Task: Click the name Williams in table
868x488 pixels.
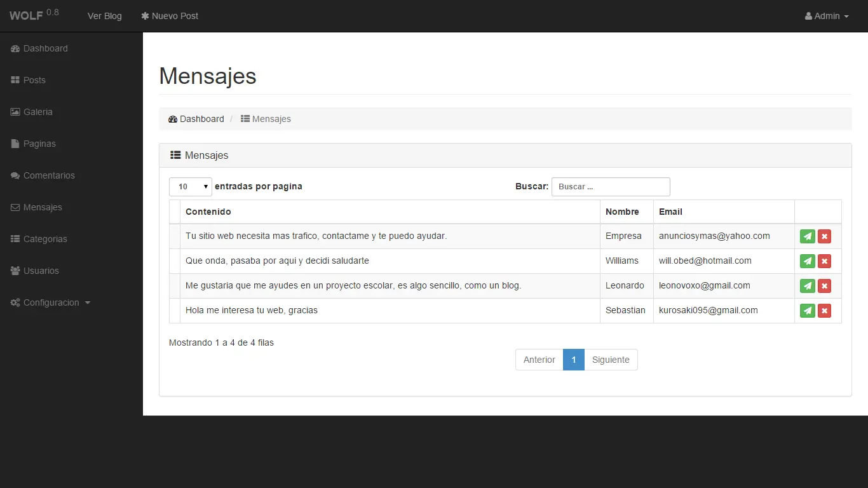Action: 622,261
